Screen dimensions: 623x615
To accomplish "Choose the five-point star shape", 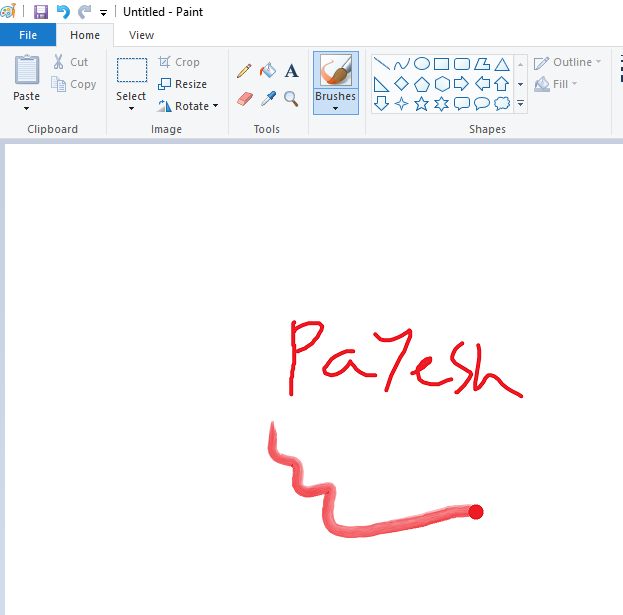I will [421, 103].
